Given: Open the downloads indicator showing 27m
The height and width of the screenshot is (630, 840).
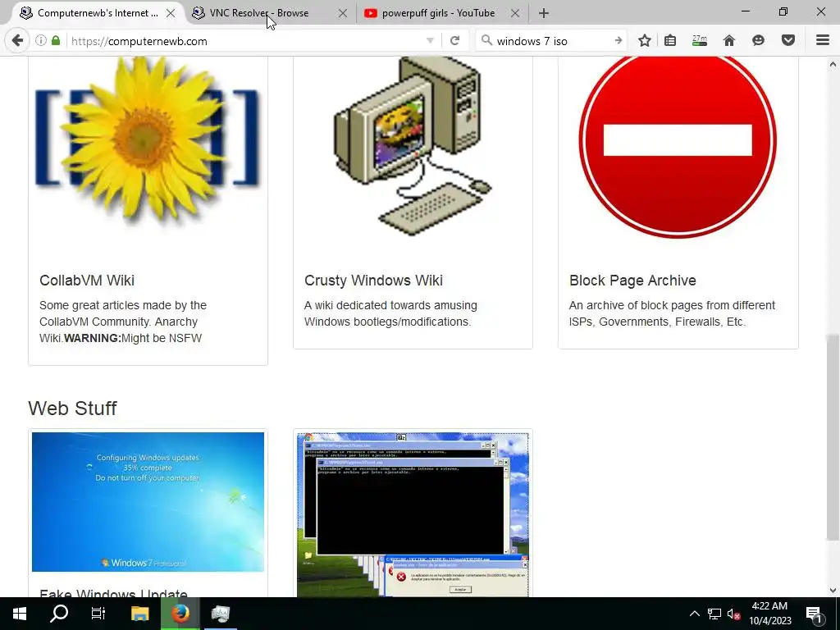Looking at the screenshot, I should [x=700, y=41].
